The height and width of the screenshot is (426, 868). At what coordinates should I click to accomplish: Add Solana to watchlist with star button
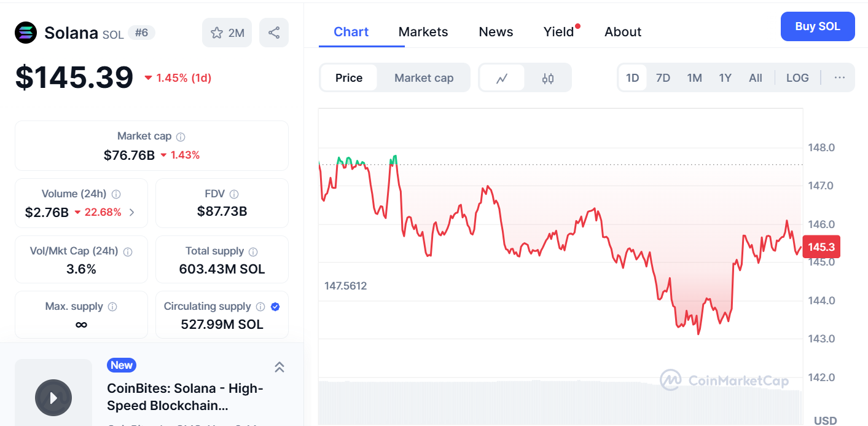227,33
